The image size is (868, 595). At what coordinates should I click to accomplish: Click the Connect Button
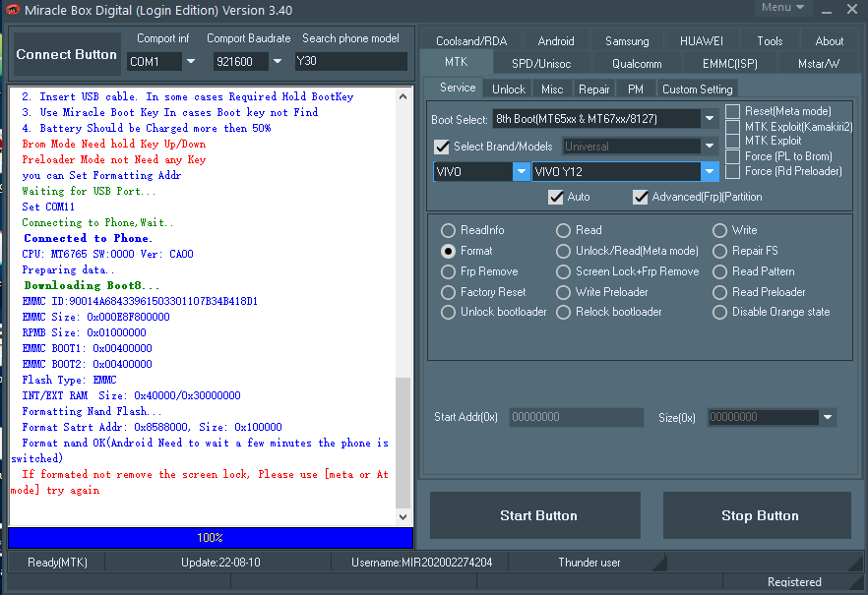[x=67, y=54]
